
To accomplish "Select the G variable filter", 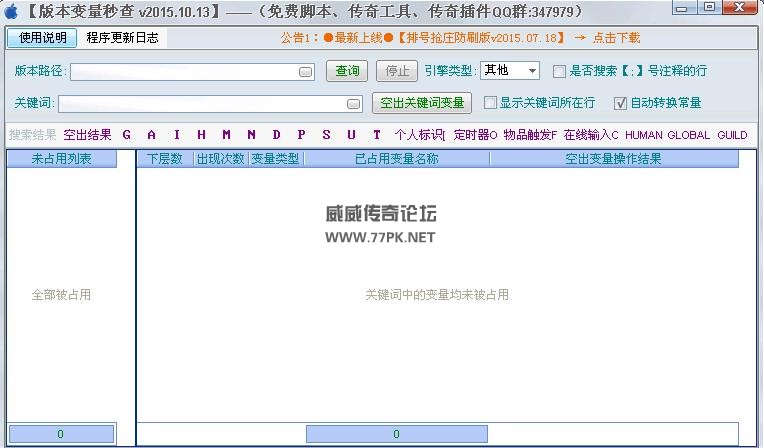I will 127,135.
